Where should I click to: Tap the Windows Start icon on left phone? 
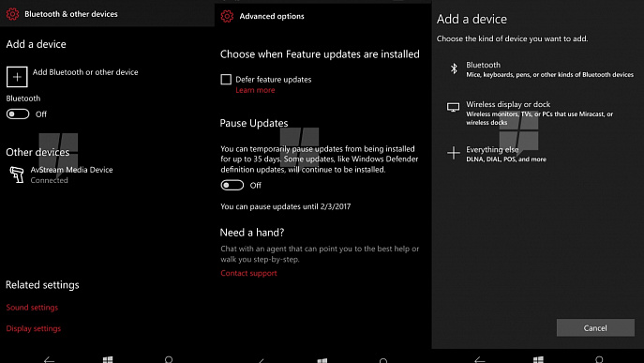(108, 359)
